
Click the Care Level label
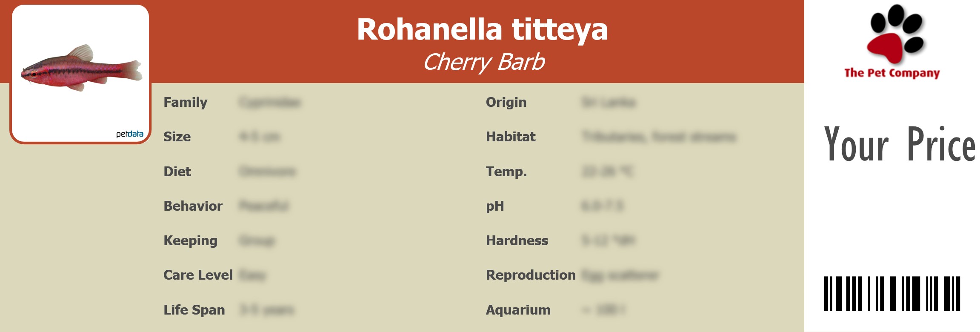198,275
